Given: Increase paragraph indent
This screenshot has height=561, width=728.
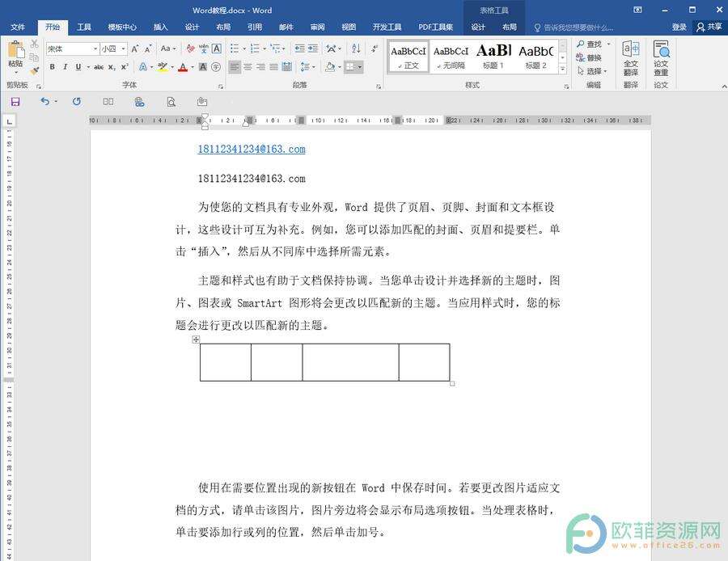Looking at the screenshot, I should pos(313,49).
